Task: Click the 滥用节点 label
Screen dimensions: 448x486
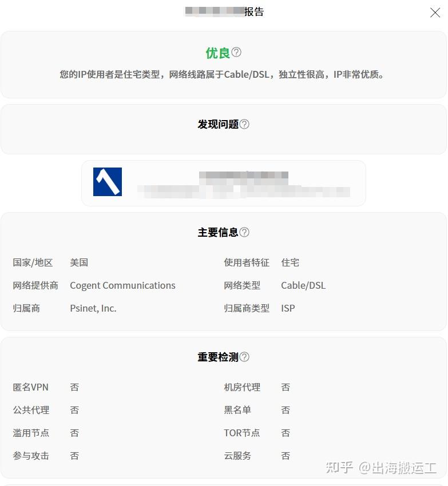Action: [31, 433]
